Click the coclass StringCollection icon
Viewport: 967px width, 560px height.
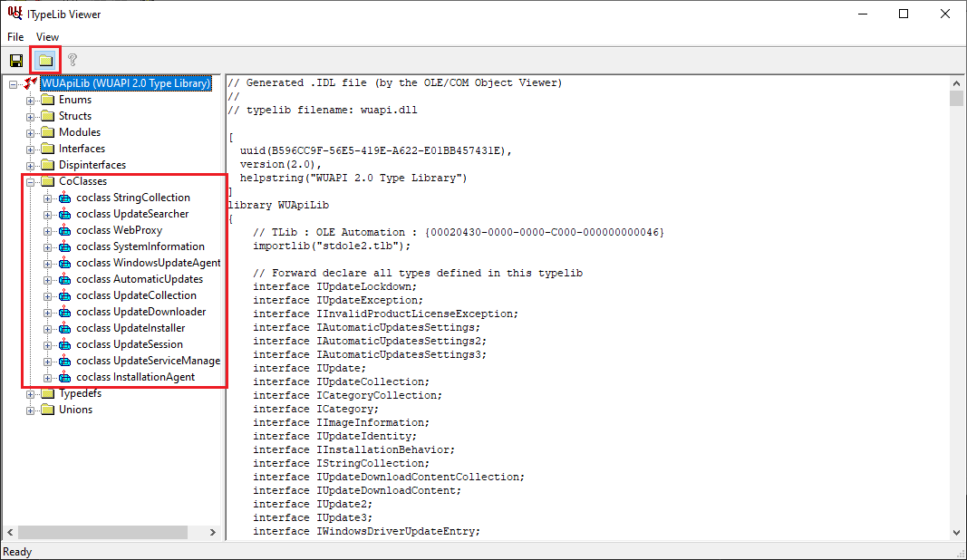point(64,198)
